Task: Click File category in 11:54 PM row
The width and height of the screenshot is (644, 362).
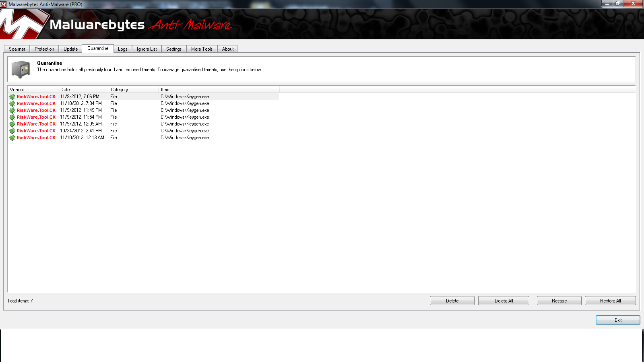Action: 114,117
